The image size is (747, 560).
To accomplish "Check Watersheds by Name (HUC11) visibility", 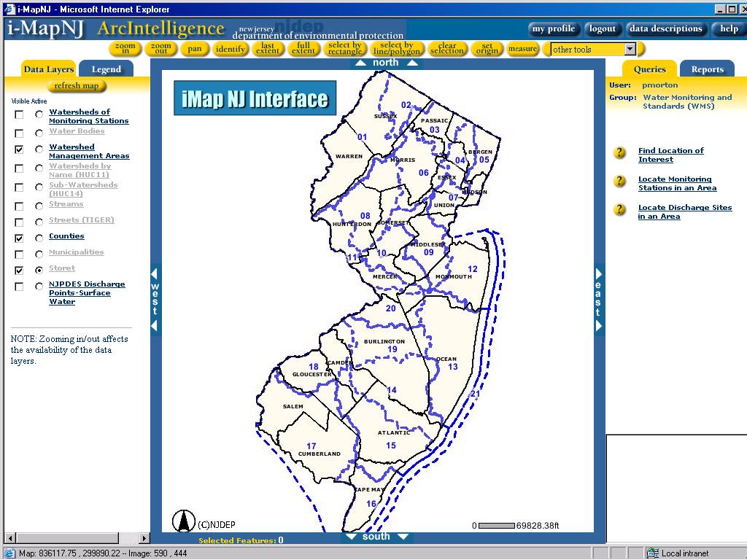I will pyautogui.click(x=19, y=168).
